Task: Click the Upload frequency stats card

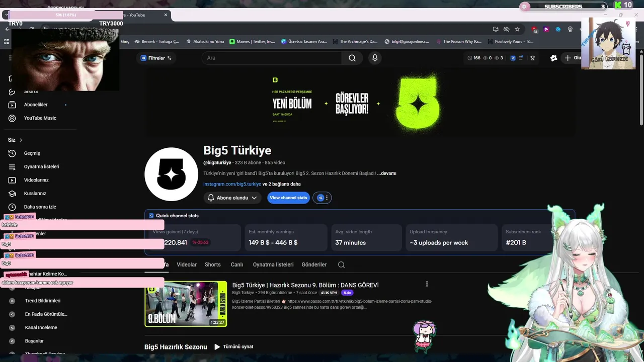Action: tap(451, 237)
